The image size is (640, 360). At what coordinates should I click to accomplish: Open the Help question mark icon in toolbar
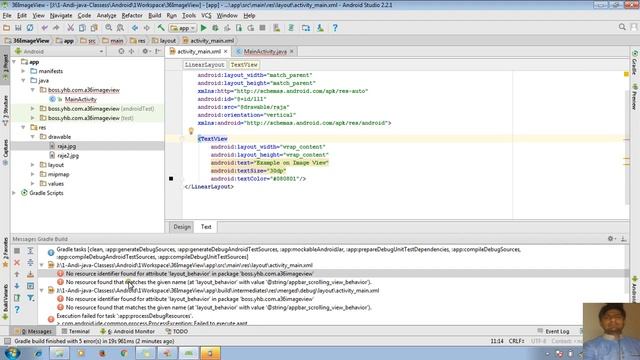pos(335,28)
